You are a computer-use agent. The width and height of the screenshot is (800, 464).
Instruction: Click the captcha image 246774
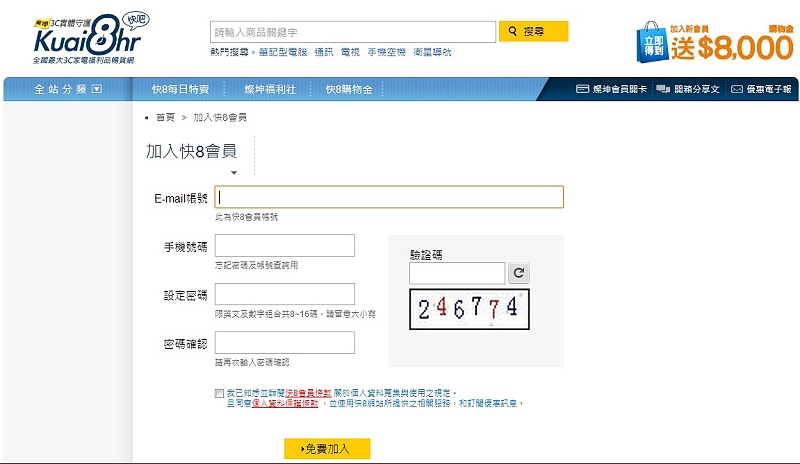[x=469, y=309]
